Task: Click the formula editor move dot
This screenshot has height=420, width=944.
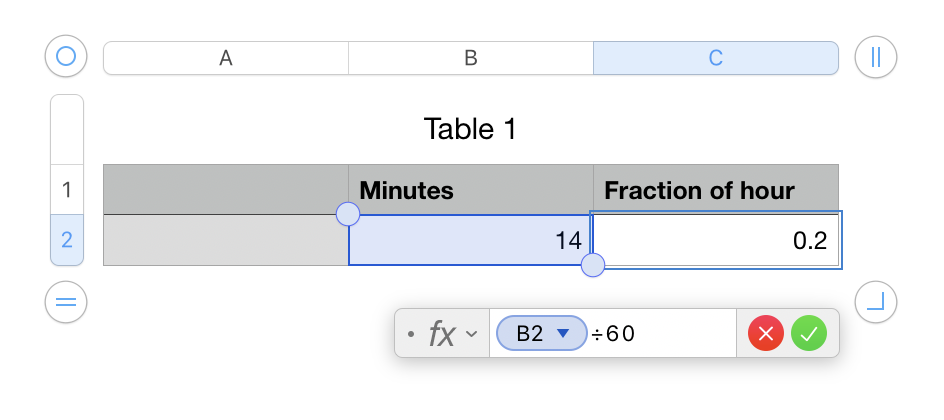Action: 411,334
